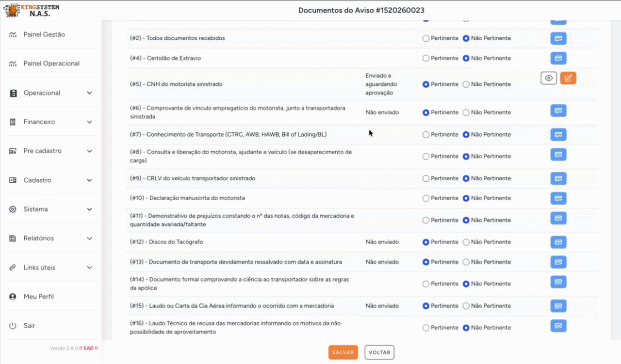Click the KingSystem N.A.S. logo

[x=31, y=10]
